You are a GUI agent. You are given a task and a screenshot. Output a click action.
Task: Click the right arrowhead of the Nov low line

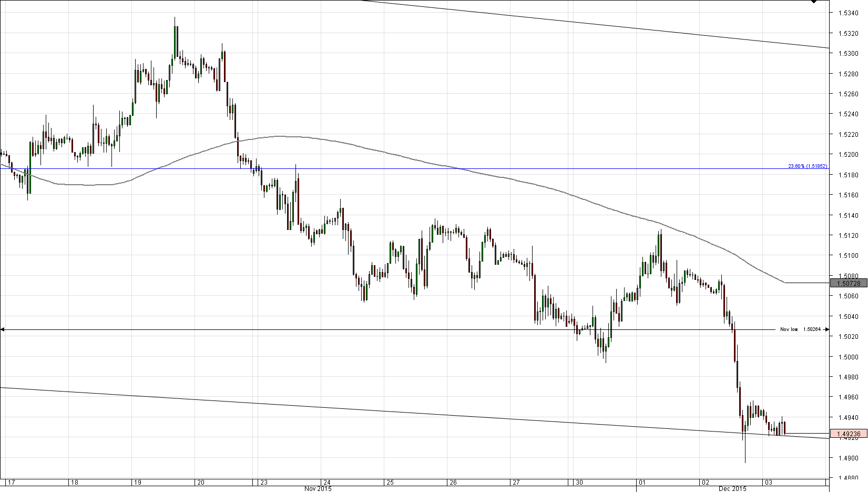coord(826,330)
